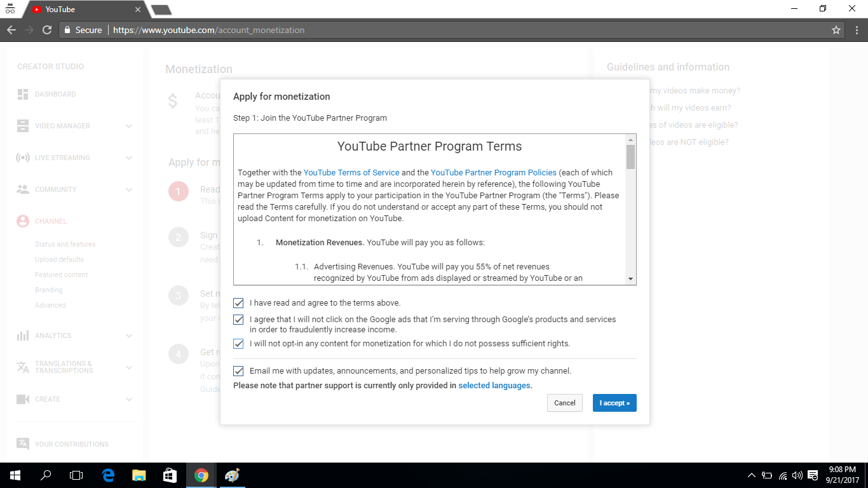
Task: Open Windows Store from taskbar
Action: [x=170, y=475]
